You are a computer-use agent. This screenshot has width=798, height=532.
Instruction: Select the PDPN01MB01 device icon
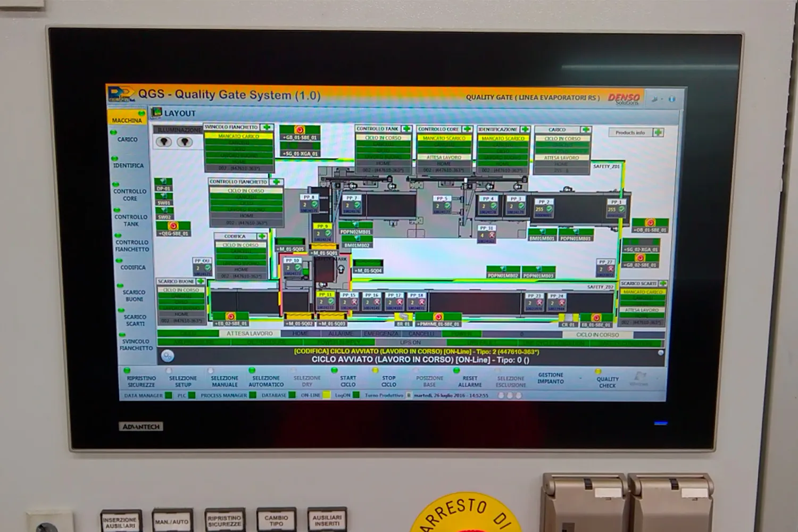[x=576, y=231]
